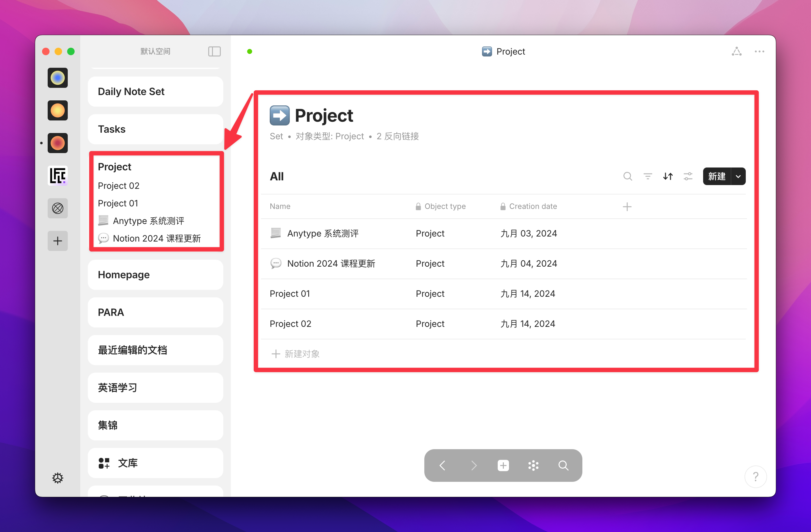The width and height of the screenshot is (811, 532).
Task: Add a new space with plus icon
Action: tap(58, 241)
